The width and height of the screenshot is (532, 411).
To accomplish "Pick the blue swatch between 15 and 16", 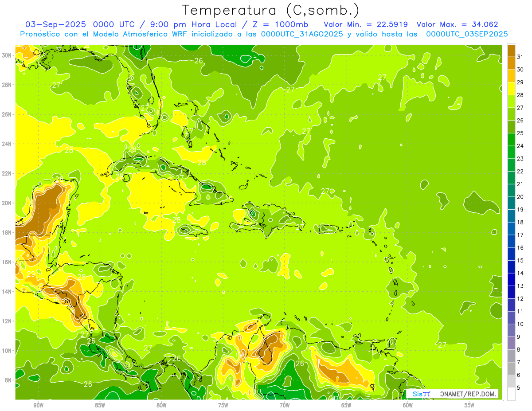I will pyautogui.click(x=511, y=254).
